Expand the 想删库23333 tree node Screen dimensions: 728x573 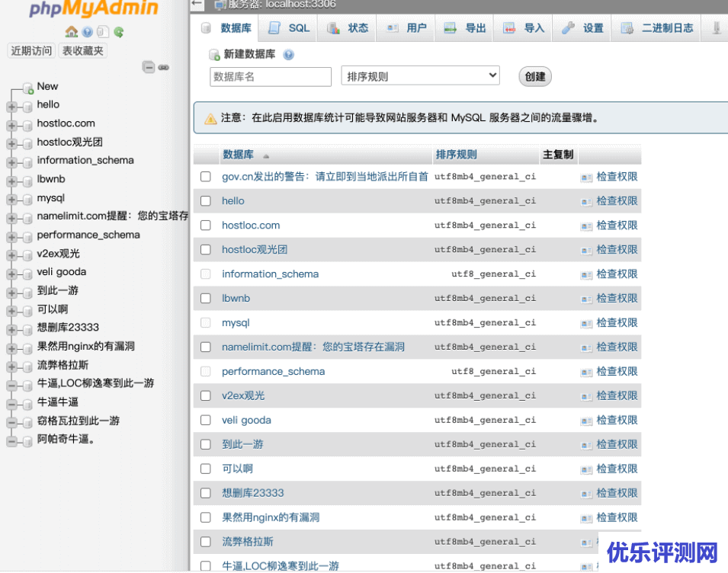[11, 330]
